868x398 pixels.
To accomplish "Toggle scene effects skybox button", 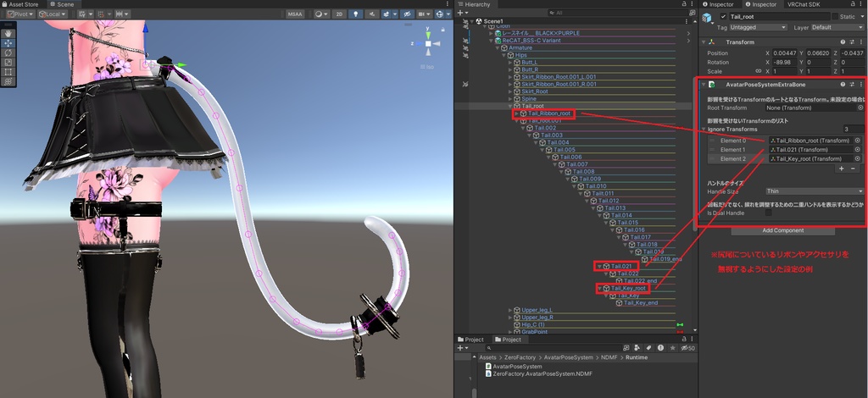I will pos(388,14).
